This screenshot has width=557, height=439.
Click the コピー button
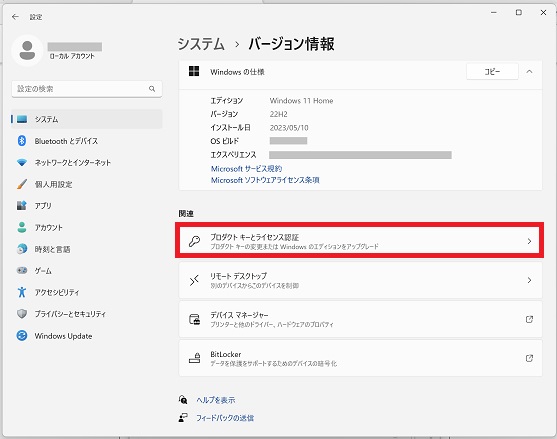[x=492, y=72]
